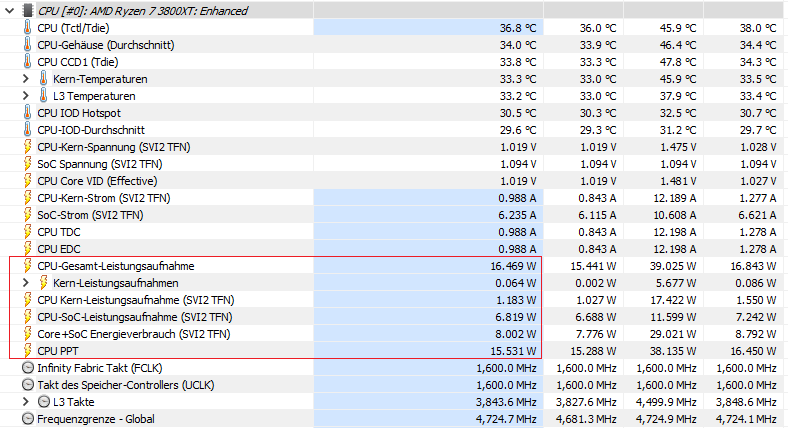
Task: Collapse the CPU [#0] AMD Ryzen 7 3800XT group
Action: [10, 11]
